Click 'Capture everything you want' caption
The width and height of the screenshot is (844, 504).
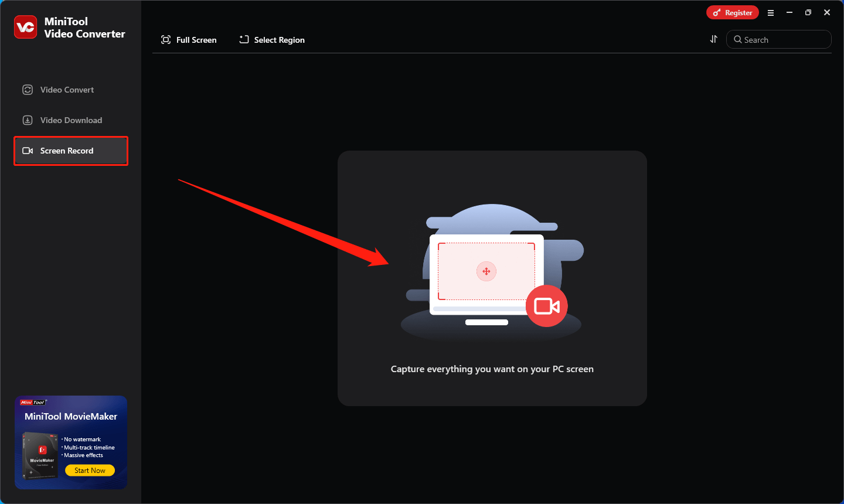(x=492, y=369)
